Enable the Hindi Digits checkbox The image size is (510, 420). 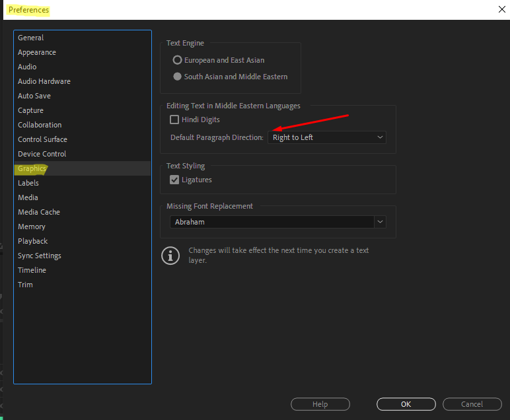click(x=174, y=120)
